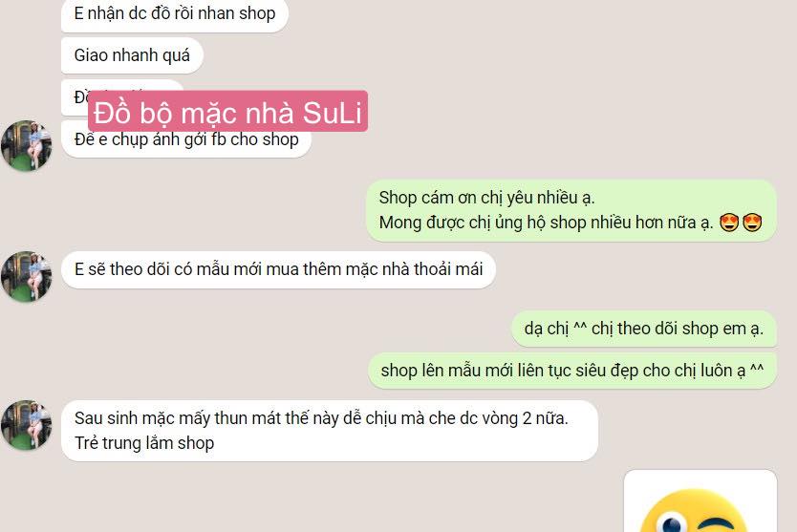Click the line 'Sau sinh mặc mấy thun mát thế này'
The height and width of the screenshot is (532, 797).
321,418
